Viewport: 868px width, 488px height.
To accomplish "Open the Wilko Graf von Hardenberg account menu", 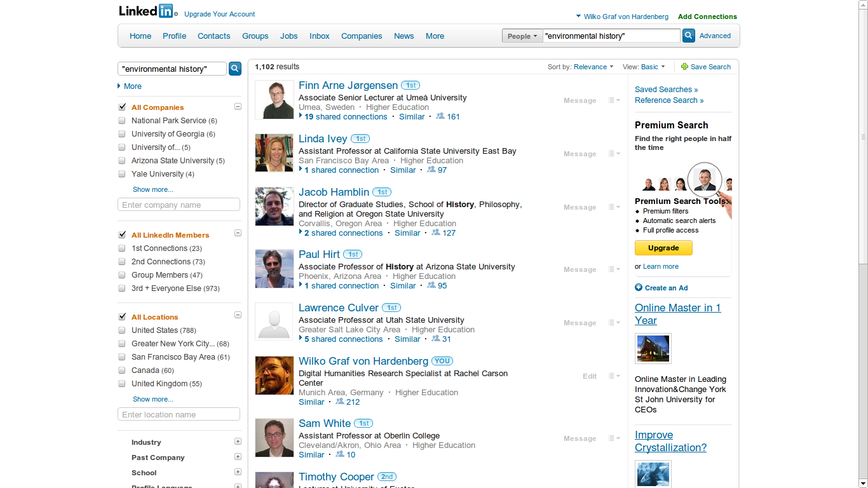I will coord(622,17).
